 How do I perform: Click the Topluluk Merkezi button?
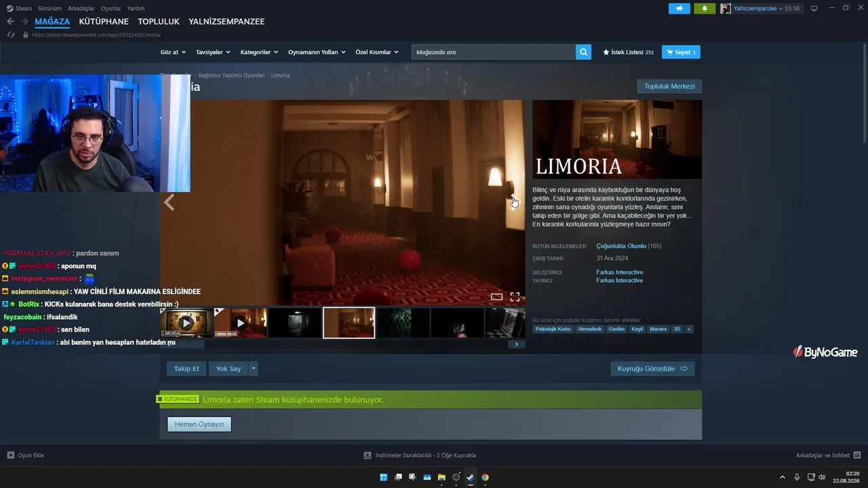[x=669, y=86]
